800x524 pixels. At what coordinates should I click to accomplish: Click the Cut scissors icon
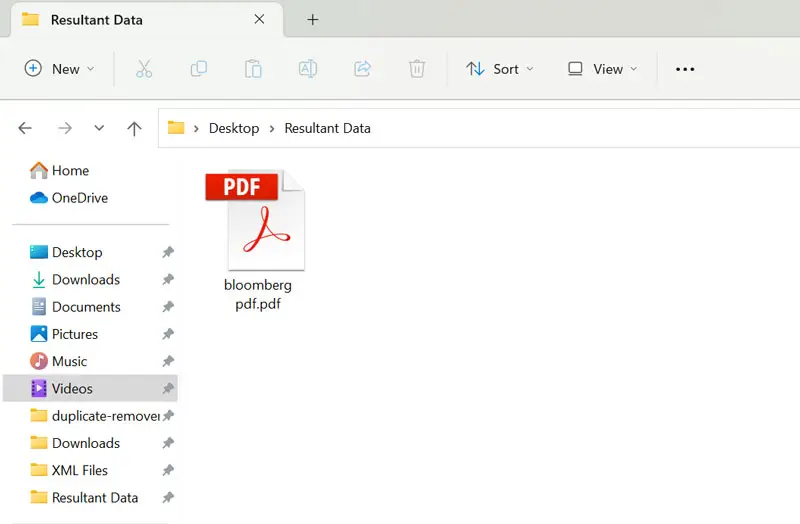(x=144, y=69)
